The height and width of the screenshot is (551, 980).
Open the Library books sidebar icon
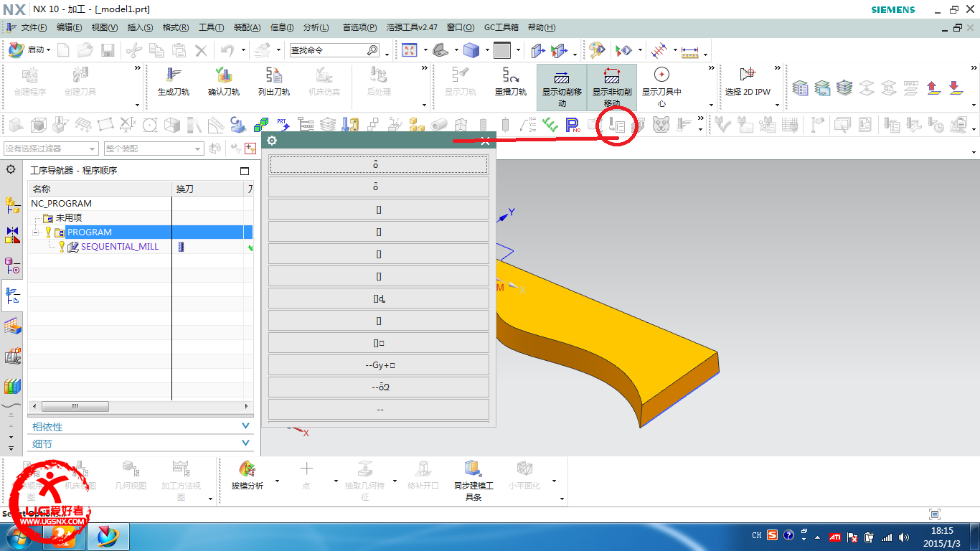click(x=12, y=386)
